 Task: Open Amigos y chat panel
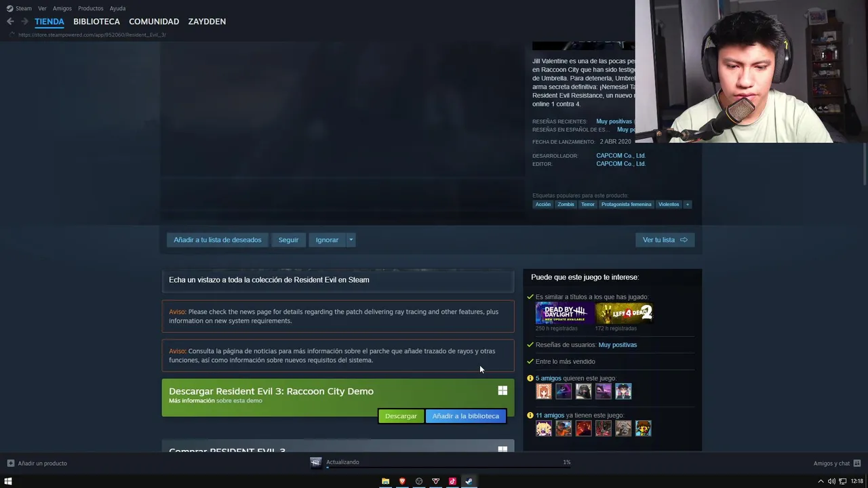click(x=837, y=464)
